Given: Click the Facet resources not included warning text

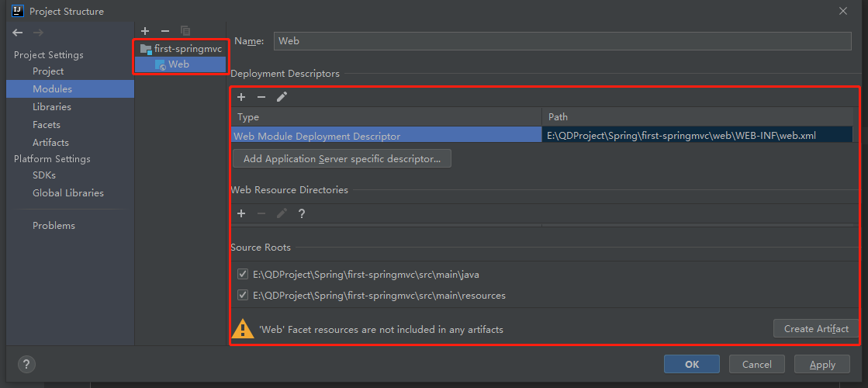Looking at the screenshot, I should click(382, 329).
